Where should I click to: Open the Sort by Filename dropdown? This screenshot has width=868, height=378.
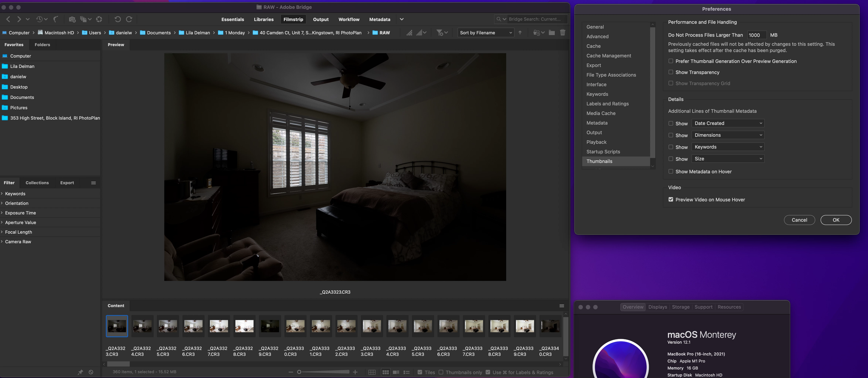[485, 33]
